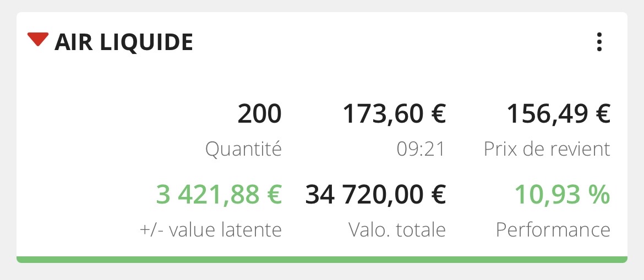Select the total valuation 34 720,00 €
The height and width of the screenshot is (280, 644).
point(375,195)
